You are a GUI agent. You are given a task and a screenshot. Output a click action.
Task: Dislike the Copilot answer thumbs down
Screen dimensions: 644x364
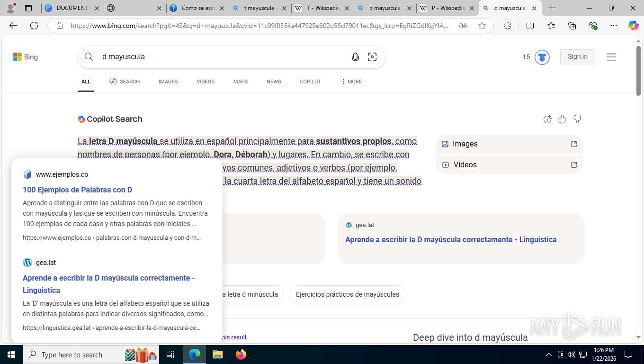coord(577,119)
